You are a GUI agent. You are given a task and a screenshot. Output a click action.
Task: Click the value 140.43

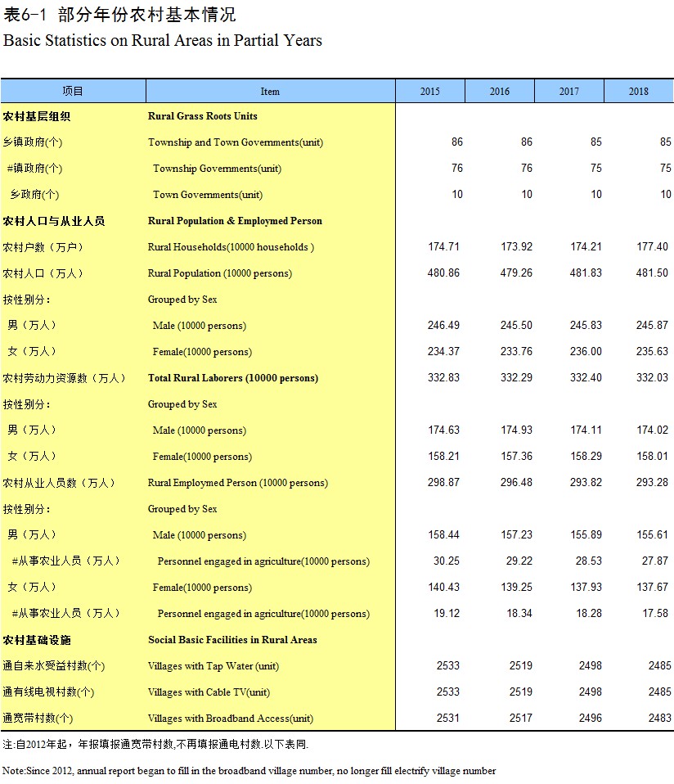coord(443,587)
